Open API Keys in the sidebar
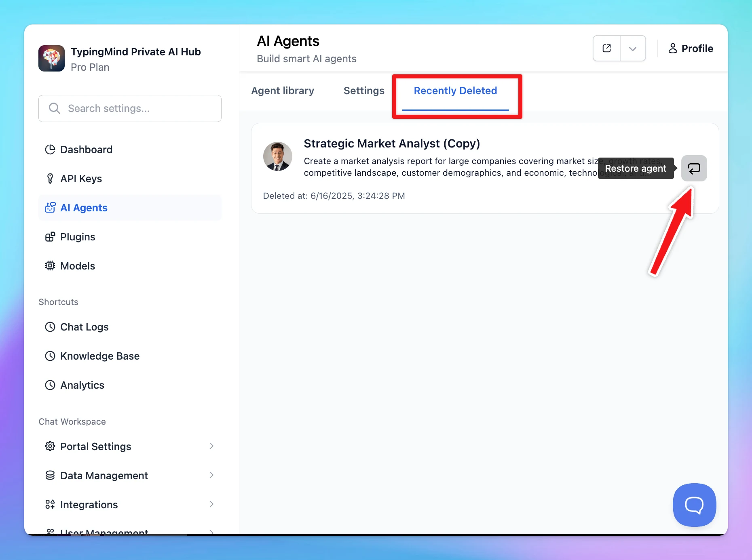Screen dimensions: 752x560 [129, 179]
